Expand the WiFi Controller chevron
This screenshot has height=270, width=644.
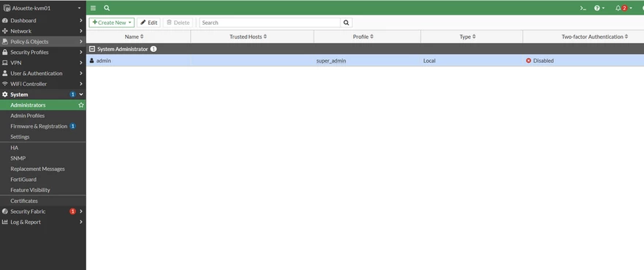tap(81, 84)
